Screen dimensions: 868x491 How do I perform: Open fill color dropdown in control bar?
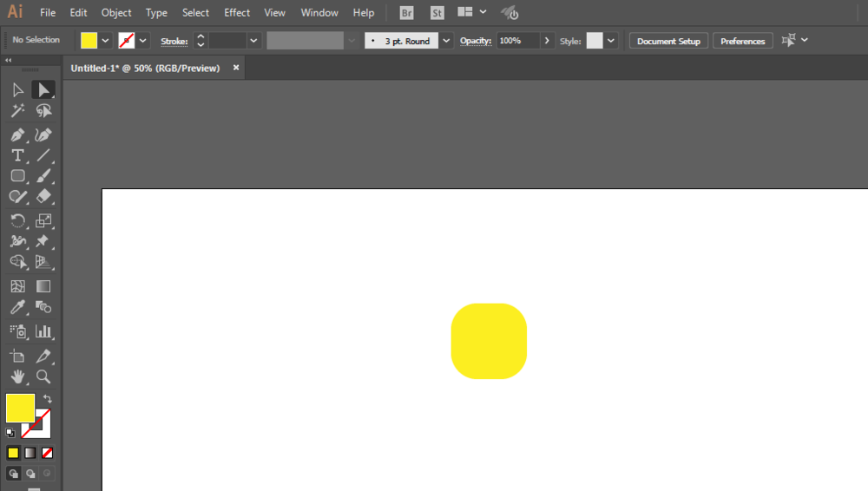pyautogui.click(x=105, y=41)
